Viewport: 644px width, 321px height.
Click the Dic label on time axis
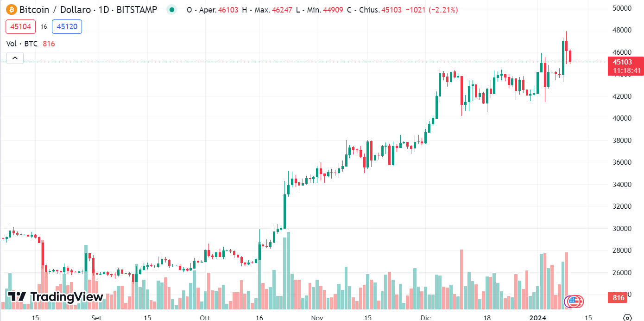click(x=425, y=318)
